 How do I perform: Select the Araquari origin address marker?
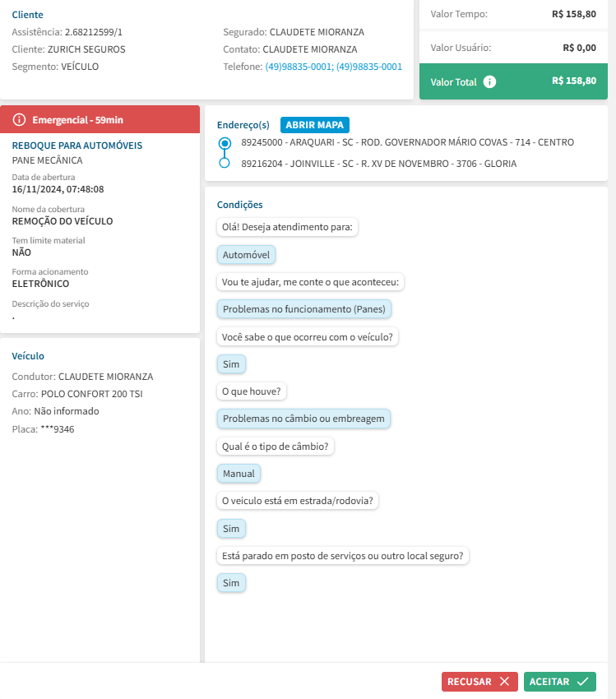coord(225,143)
